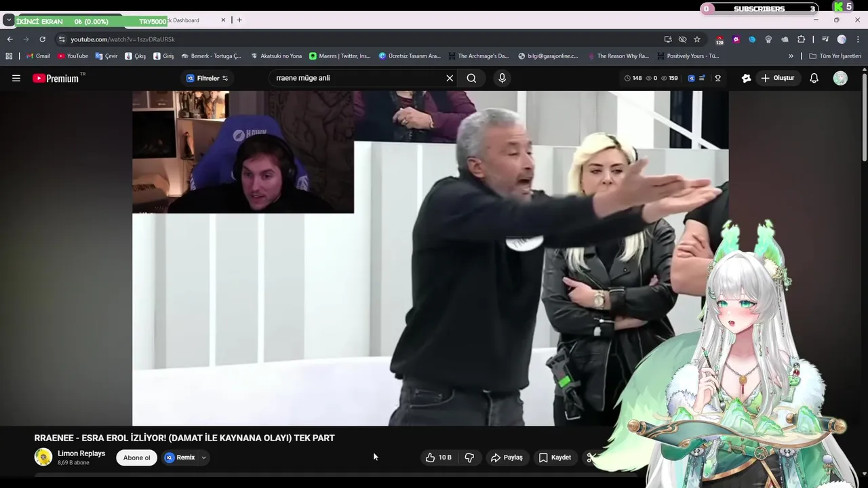This screenshot has height=488, width=868.
Task: Click the Remix button
Action: pyautogui.click(x=180, y=457)
